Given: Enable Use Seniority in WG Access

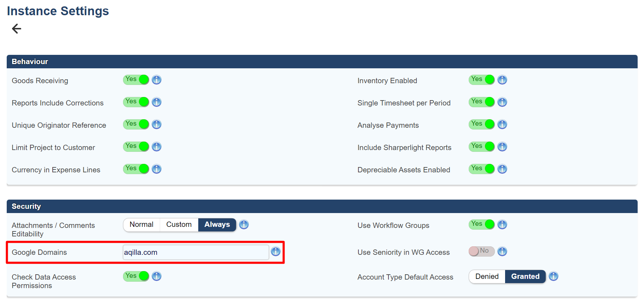Looking at the screenshot, I should pyautogui.click(x=481, y=251).
